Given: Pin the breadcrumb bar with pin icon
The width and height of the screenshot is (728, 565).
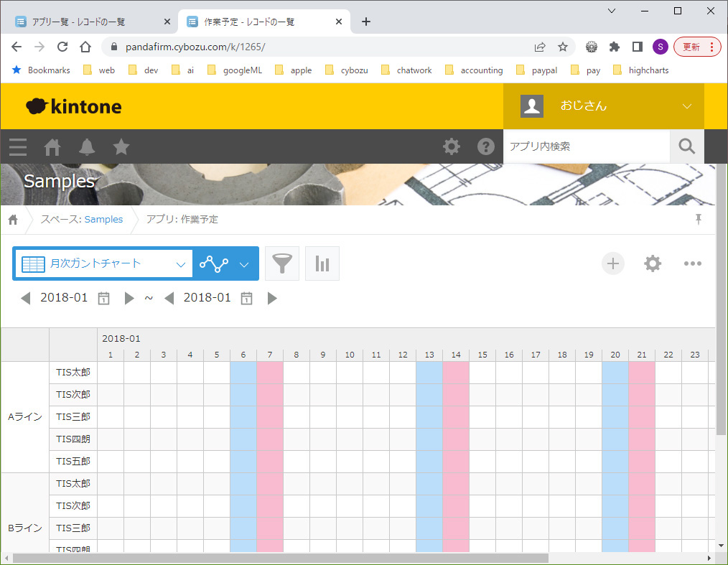Looking at the screenshot, I should (x=698, y=220).
